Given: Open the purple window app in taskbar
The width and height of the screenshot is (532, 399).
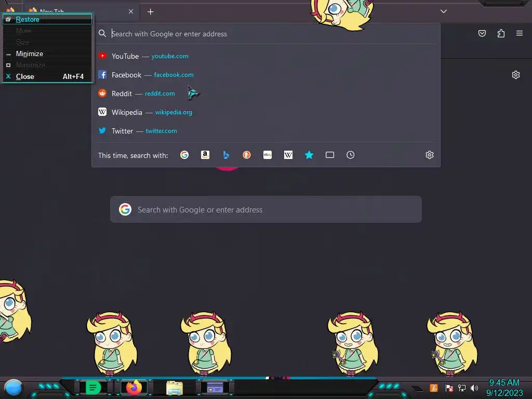Looking at the screenshot, I should [215, 388].
